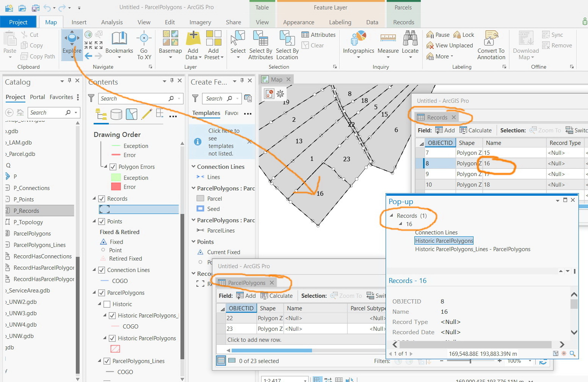588x382 pixels.
Task: Switch to the Analysis ribbon tab
Action: [112, 22]
